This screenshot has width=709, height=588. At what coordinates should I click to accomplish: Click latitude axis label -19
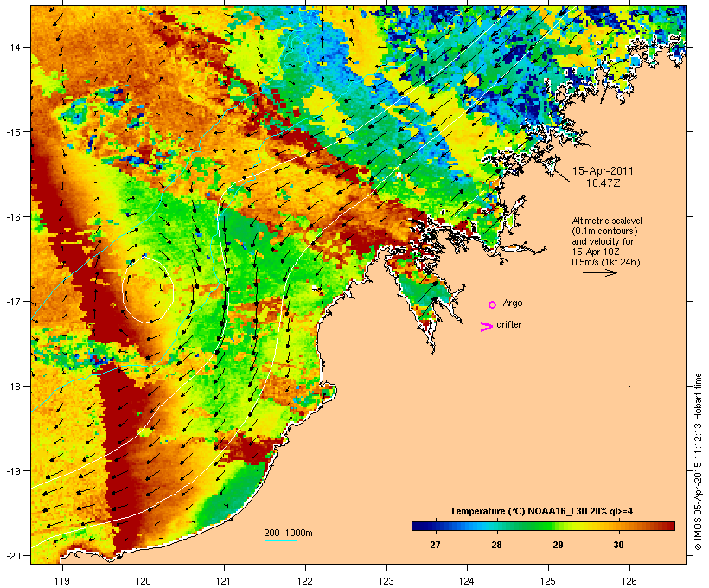(12, 471)
